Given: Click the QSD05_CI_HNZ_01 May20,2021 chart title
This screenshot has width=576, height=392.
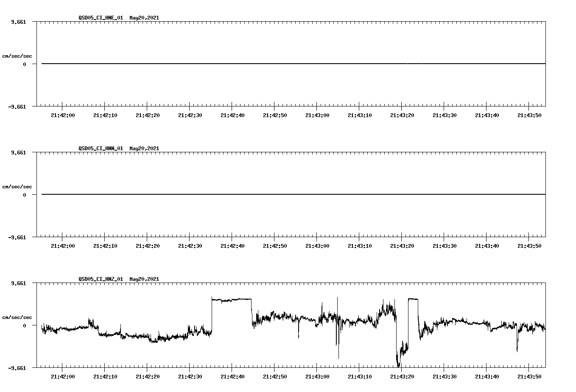Looking at the screenshot, I should point(119,279).
